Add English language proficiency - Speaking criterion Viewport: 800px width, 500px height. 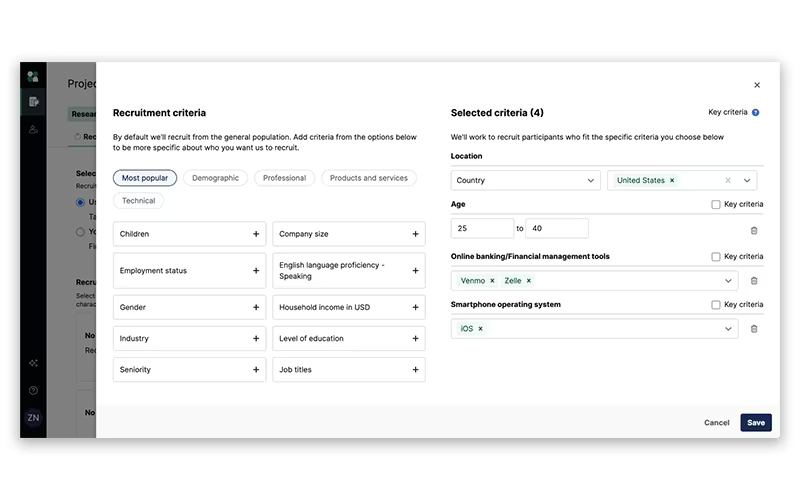pos(415,270)
